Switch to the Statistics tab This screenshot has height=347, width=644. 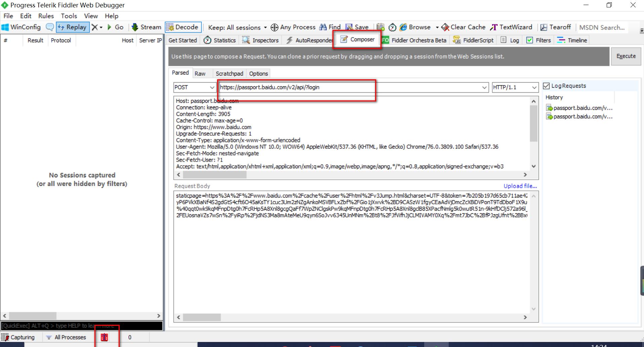click(220, 40)
